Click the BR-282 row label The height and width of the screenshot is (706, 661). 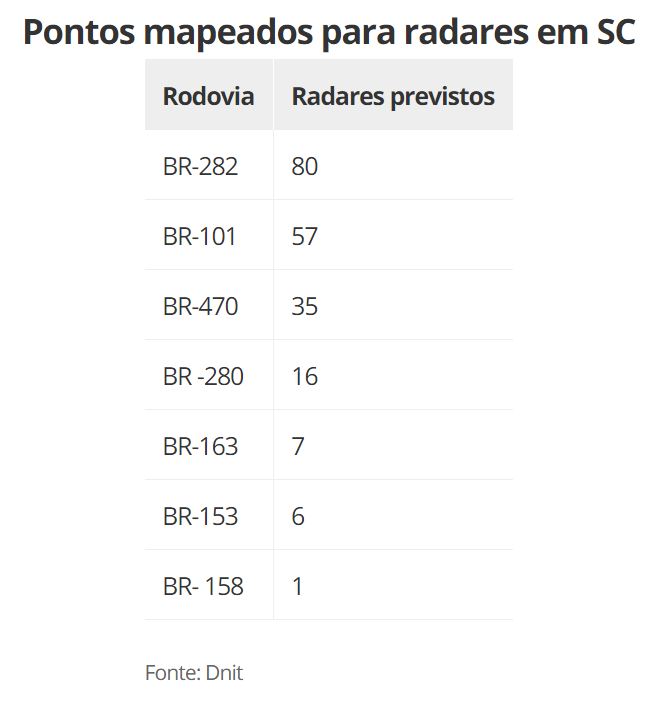pos(200,166)
